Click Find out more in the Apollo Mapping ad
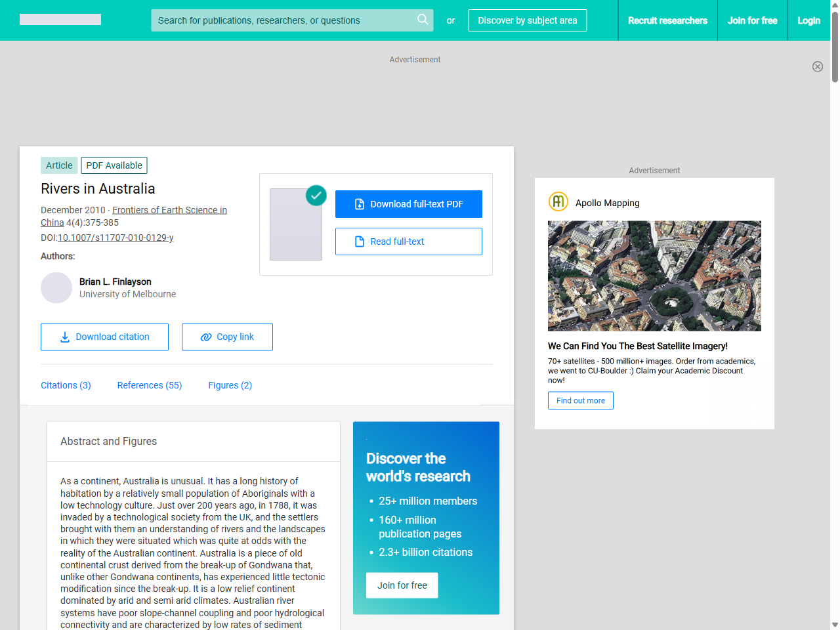The image size is (840, 630). [580, 400]
